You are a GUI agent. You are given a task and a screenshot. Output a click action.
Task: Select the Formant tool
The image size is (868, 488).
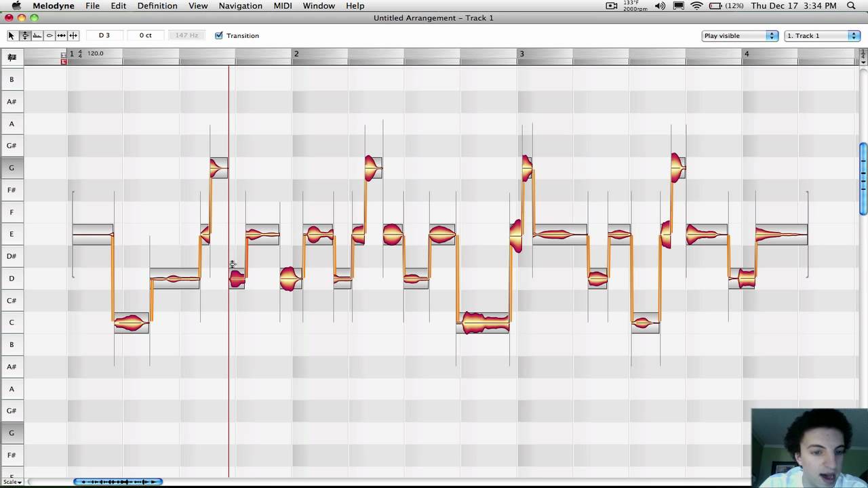[37, 35]
